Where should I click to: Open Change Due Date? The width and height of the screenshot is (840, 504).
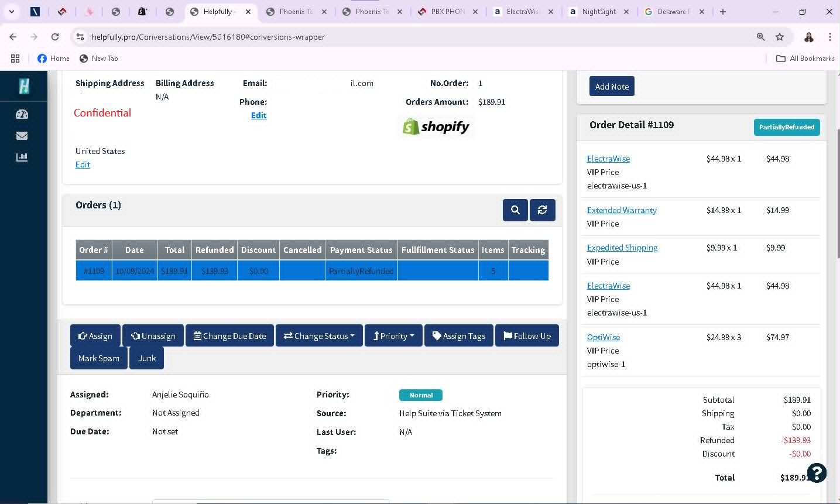point(229,336)
